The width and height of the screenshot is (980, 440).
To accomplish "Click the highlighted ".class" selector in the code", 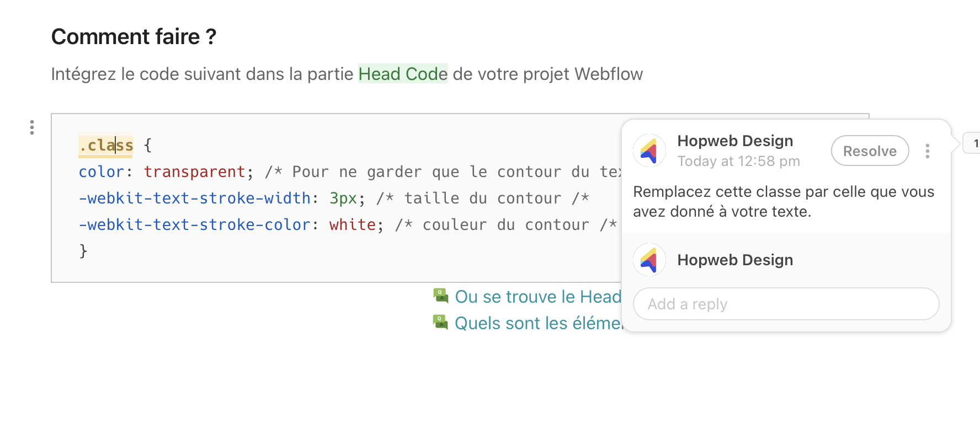I will (x=106, y=146).
